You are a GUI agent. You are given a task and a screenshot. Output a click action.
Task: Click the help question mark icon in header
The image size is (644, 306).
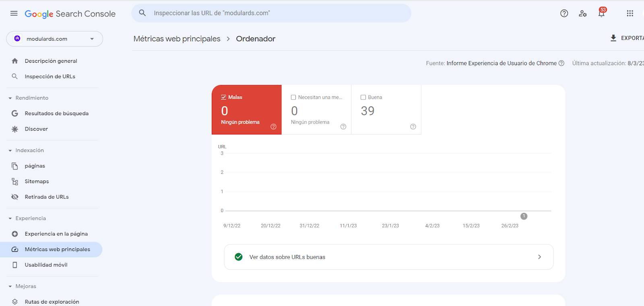564,13
